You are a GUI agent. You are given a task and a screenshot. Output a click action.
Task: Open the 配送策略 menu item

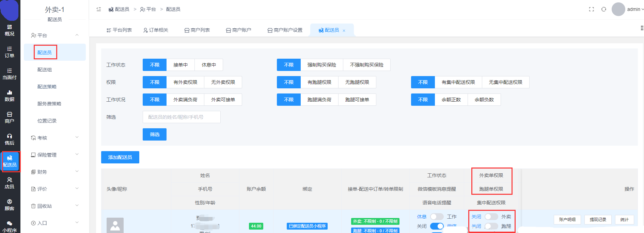(47, 87)
